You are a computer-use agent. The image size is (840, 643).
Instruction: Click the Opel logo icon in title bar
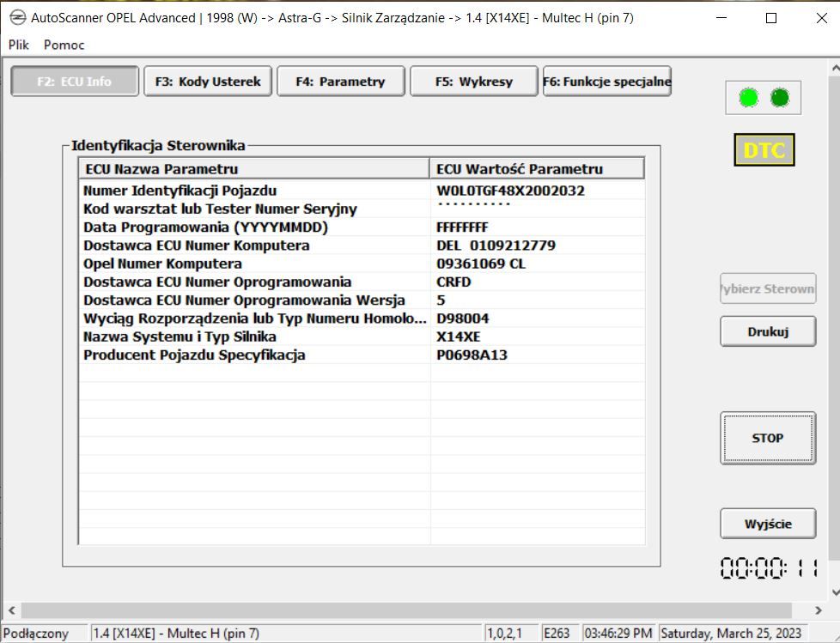(x=17, y=18)
